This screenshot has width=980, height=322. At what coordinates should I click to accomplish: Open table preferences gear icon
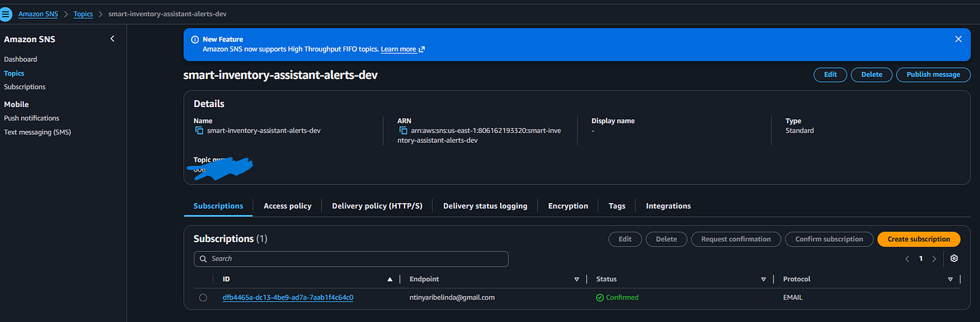coord(954,258)
